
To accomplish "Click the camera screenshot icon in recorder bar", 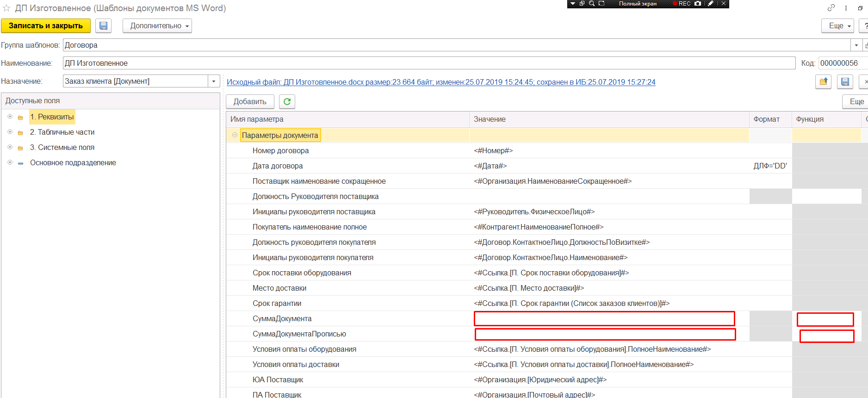I will pos(698,4).
